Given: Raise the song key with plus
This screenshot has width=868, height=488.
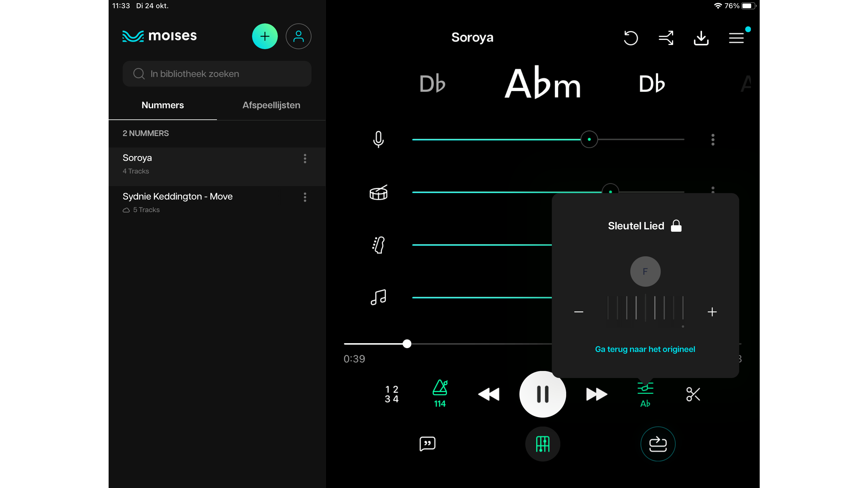Looking at the screenshot, I should pos(712,312).
